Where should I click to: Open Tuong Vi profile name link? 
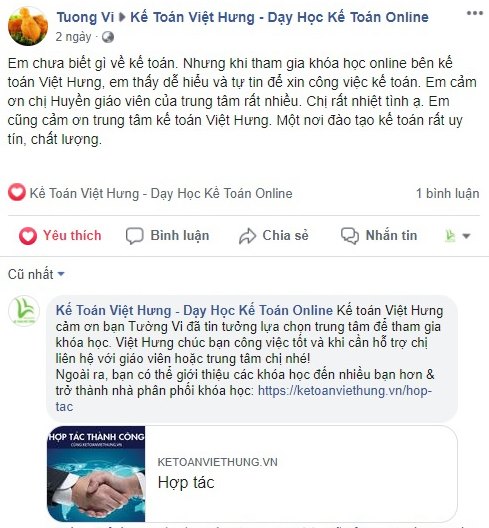pos(86,17)
